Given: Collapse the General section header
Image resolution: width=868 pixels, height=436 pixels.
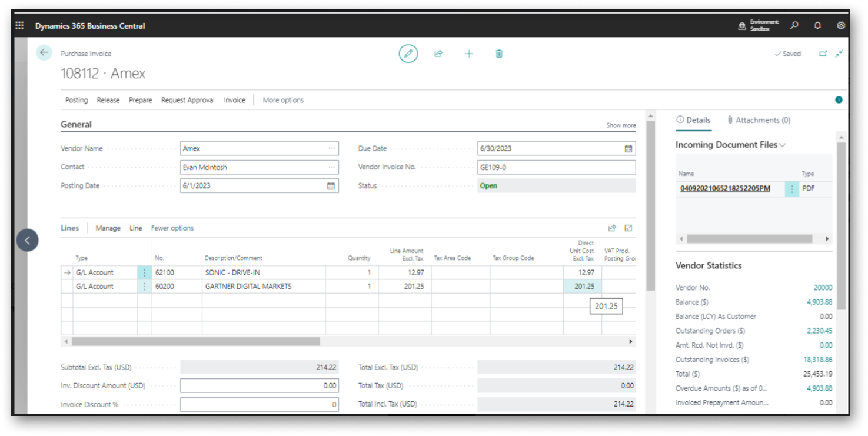Looking at the screenshot, I should coord(77,125).
